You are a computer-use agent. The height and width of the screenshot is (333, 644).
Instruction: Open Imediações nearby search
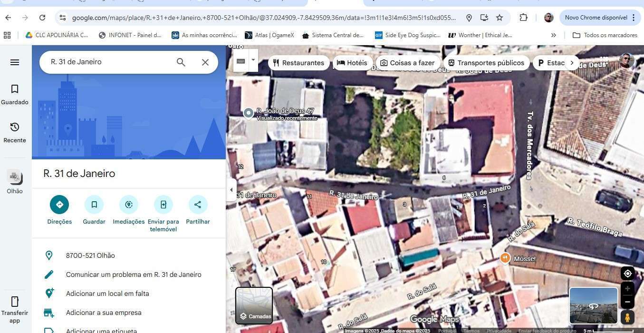(129, 205)
